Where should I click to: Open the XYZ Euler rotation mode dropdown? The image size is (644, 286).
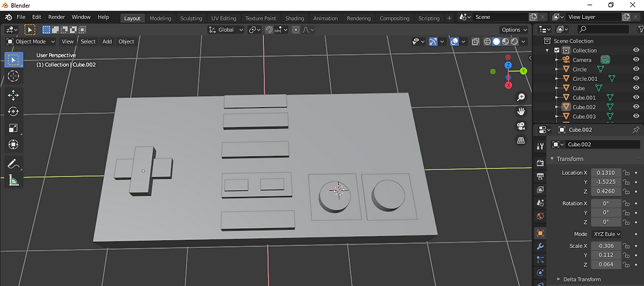click(x=606, y=234)
